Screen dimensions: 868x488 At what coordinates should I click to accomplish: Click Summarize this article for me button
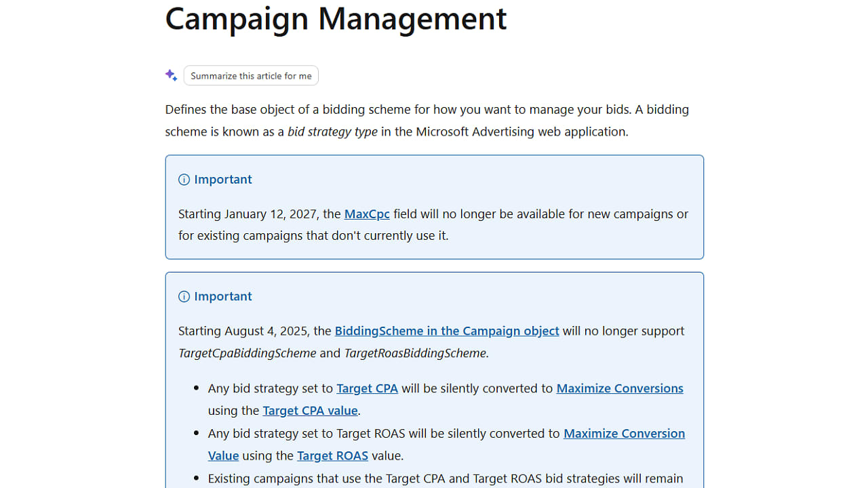[x=251, y=76]
